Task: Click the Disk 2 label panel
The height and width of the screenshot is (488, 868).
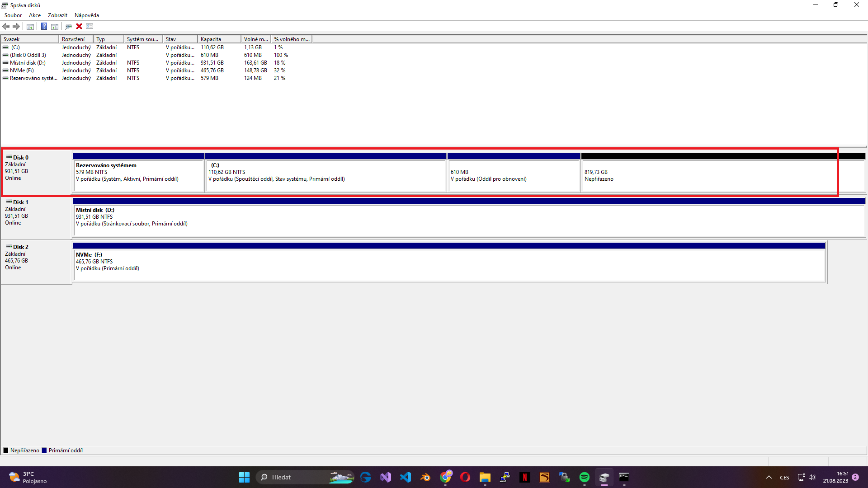Action: [36, 262]
